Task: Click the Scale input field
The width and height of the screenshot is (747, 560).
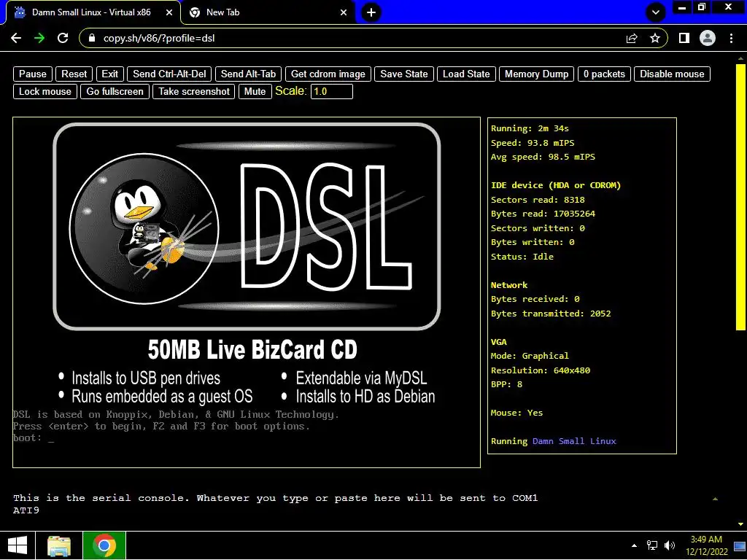Action: [332, 91]
